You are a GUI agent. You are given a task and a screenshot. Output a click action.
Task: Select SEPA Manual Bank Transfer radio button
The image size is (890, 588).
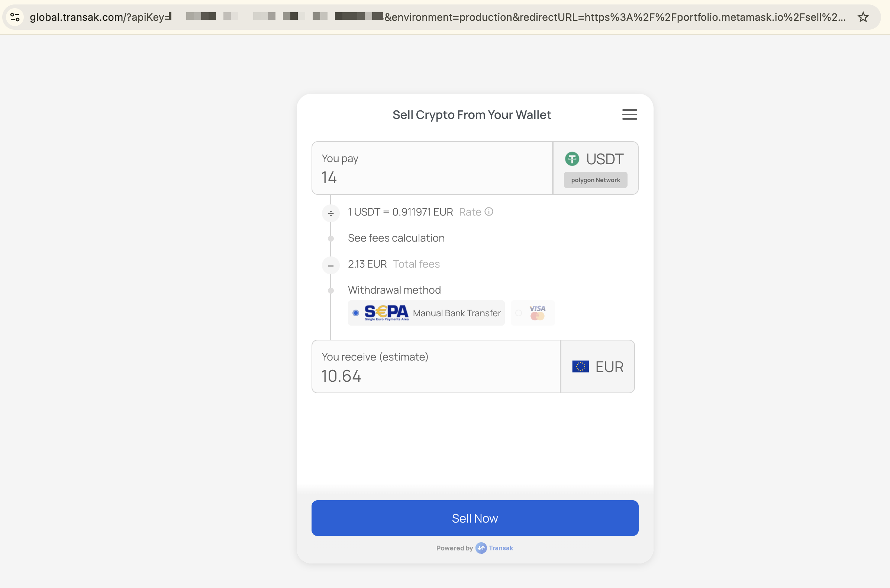[x=355, y=313]
